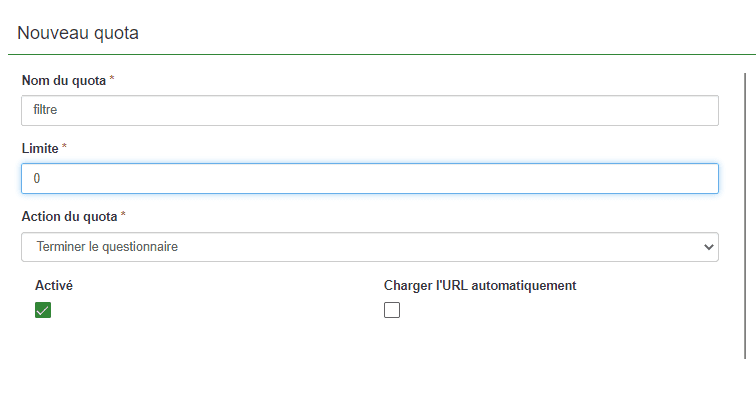Click the chevron arrow of Action du quota
Screen dimensions: 756x401
(x=708, y=247)
